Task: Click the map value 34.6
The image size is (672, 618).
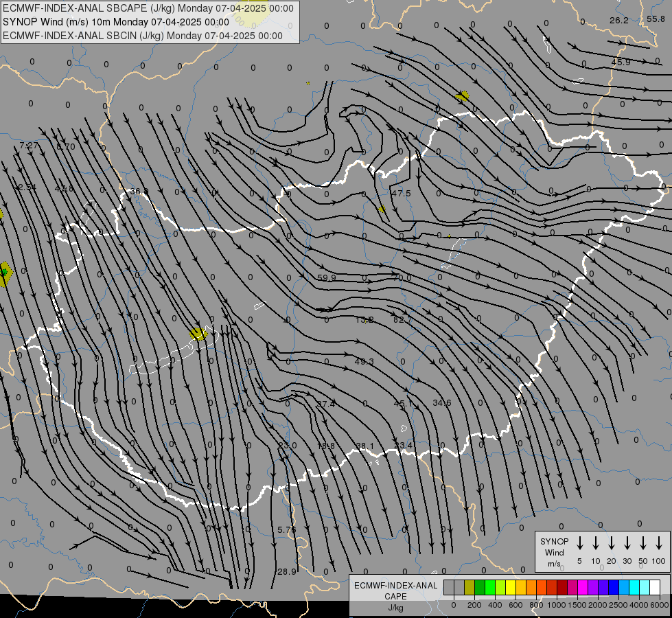Action: [442, 402]
